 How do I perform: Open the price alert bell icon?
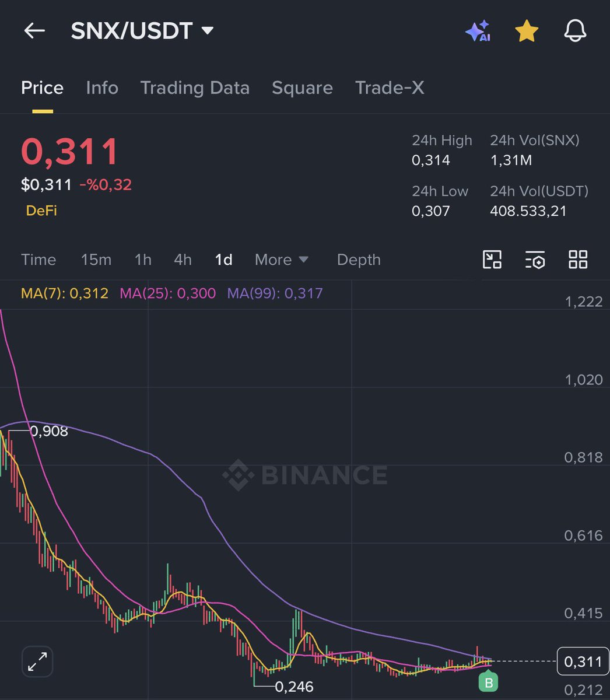(x=575, y=31)
